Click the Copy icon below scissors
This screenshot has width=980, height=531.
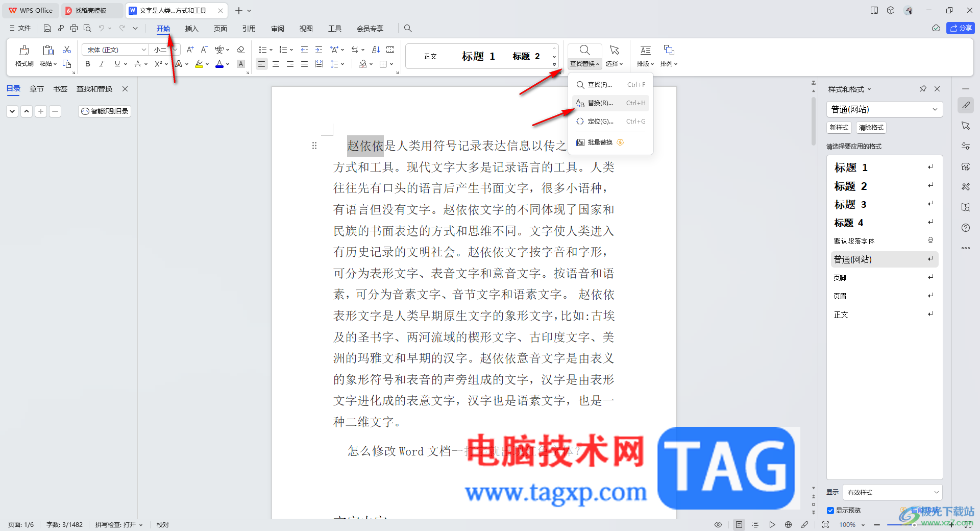[x=67, y=64]
